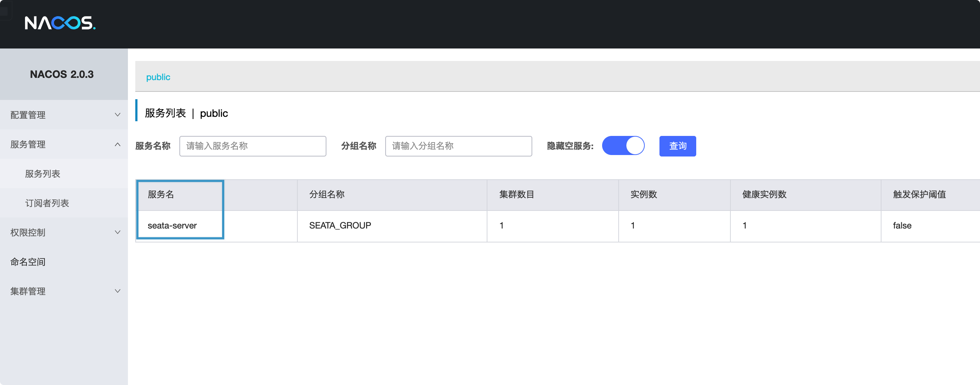980x385 pixels.
Task: Expand the 权限控制 menu chevron
Action: pos(118,232)
